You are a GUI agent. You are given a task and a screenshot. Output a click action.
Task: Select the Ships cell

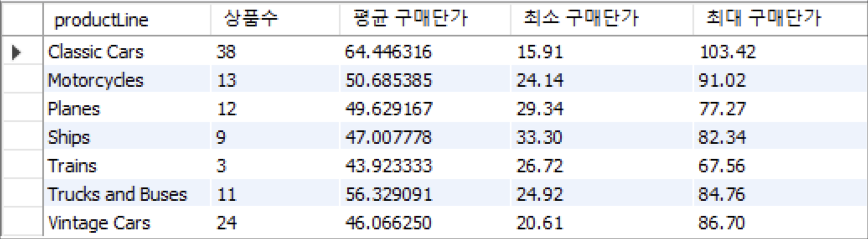click(127, 137)
